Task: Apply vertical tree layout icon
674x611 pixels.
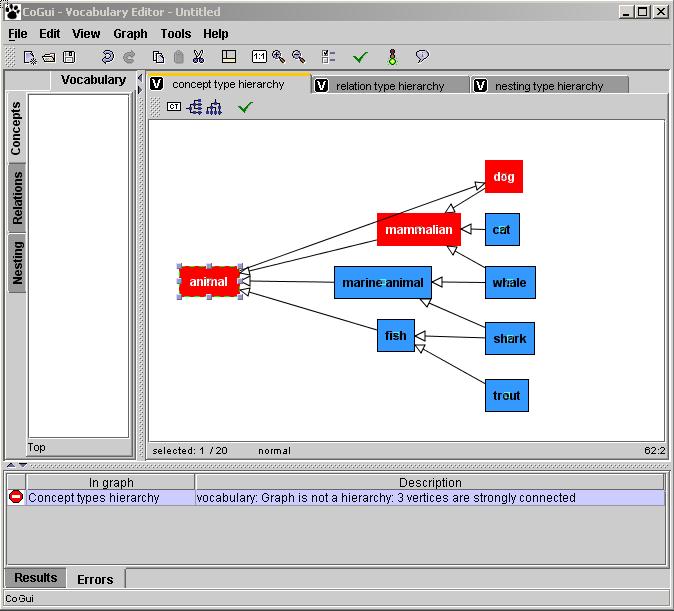Action: [214, 107]
